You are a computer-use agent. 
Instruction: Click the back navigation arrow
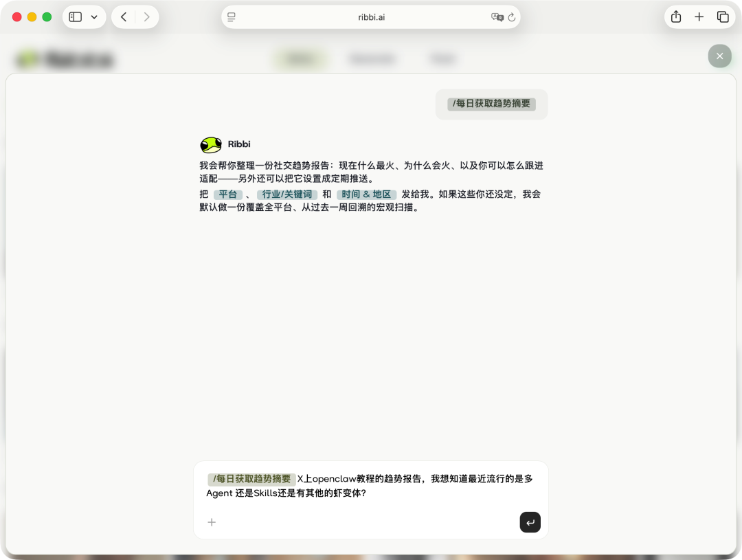[123, 16]
